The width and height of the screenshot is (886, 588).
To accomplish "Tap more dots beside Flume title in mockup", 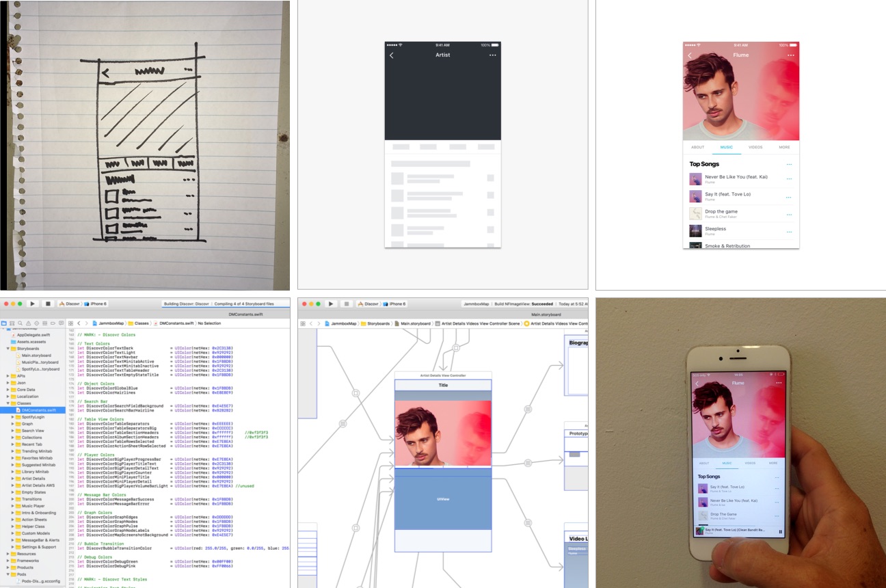I will 790,55.
